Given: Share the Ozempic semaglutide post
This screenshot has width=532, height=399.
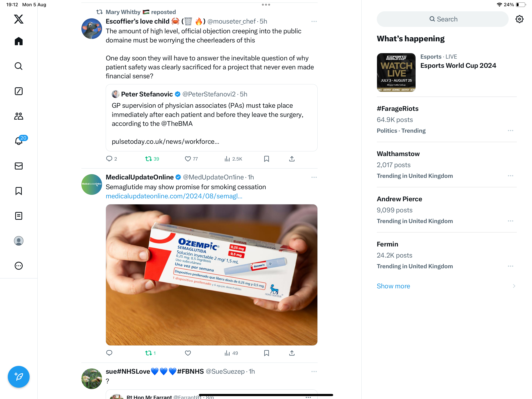Looking at the screenshot, I should point(292,353).
